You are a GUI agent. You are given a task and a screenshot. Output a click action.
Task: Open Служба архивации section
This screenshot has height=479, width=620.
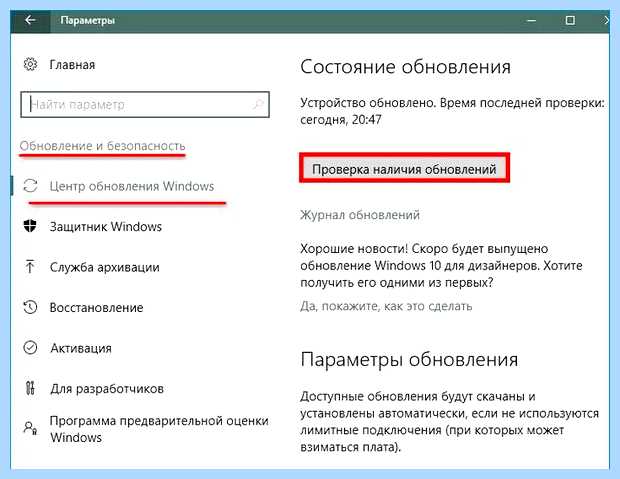(x=105, y=267)
